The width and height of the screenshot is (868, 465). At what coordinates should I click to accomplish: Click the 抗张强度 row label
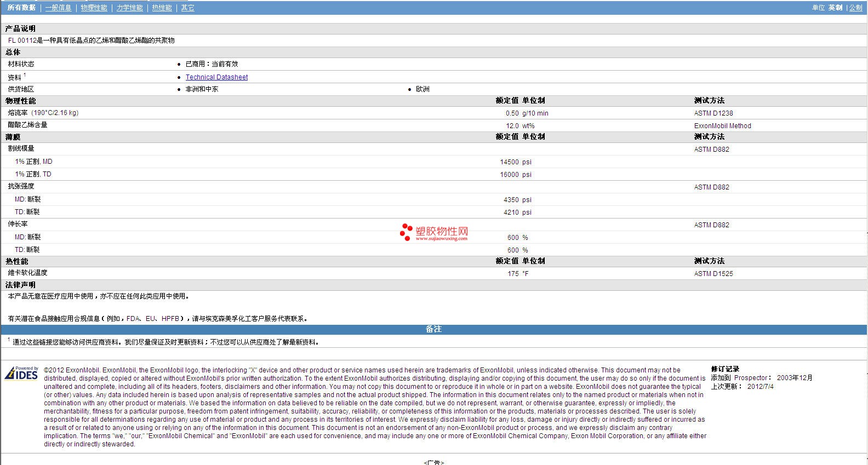[x=21, y=186]
